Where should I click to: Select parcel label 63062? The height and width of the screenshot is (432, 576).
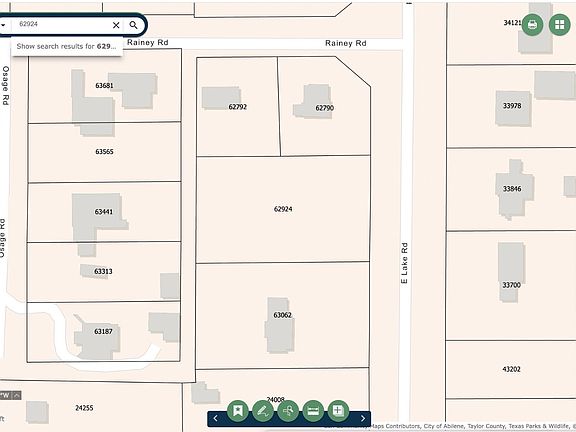[282, 315]
